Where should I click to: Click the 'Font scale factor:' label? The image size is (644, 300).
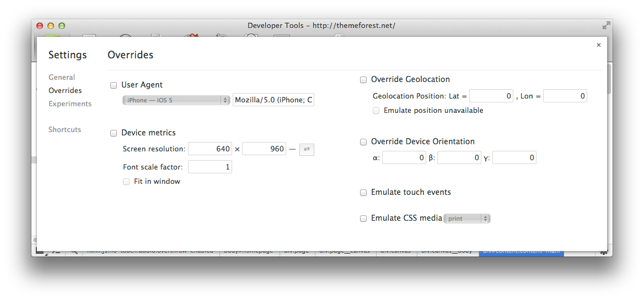click(x=153, y=167)
